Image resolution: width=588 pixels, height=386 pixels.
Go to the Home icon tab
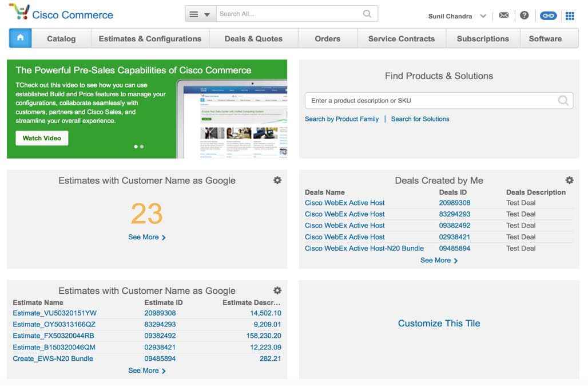(x=20, y=38)
